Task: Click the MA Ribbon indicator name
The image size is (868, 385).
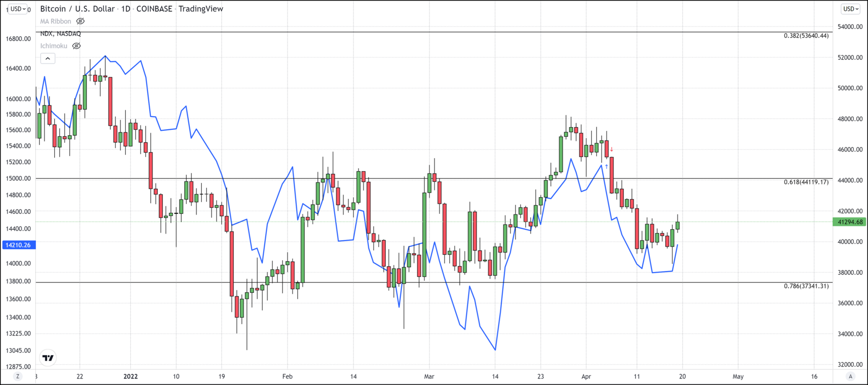Action: point(55,21)
